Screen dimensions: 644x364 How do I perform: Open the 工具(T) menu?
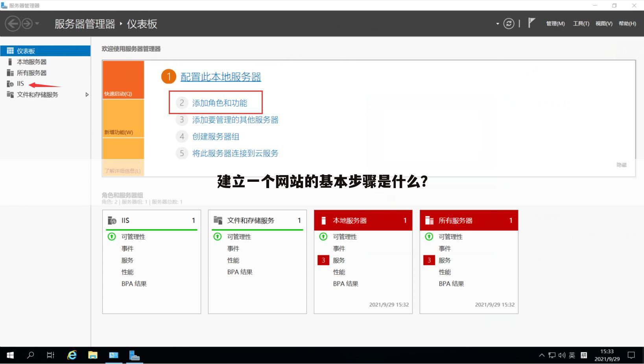581,24
